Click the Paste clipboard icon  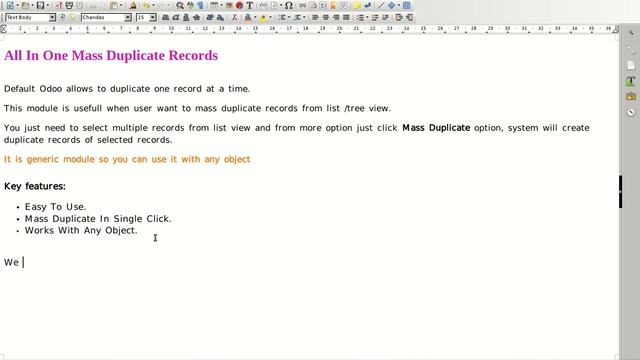pos(114,5)
